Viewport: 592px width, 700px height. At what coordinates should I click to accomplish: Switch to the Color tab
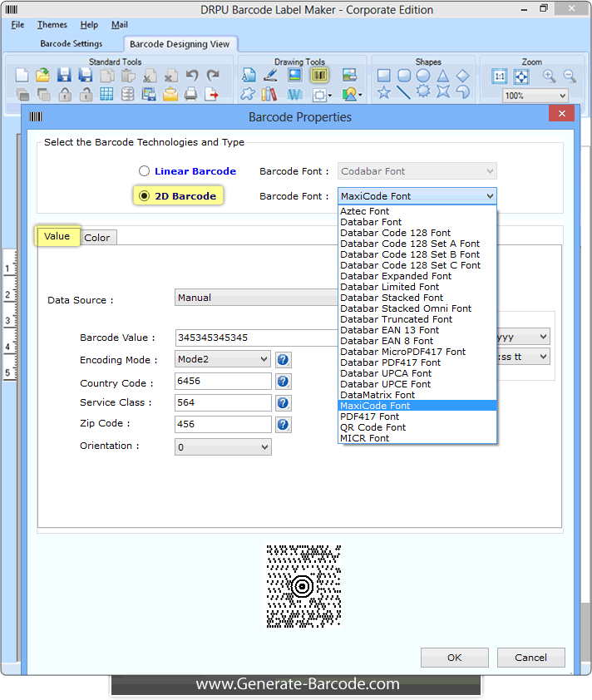coord(97,238)
